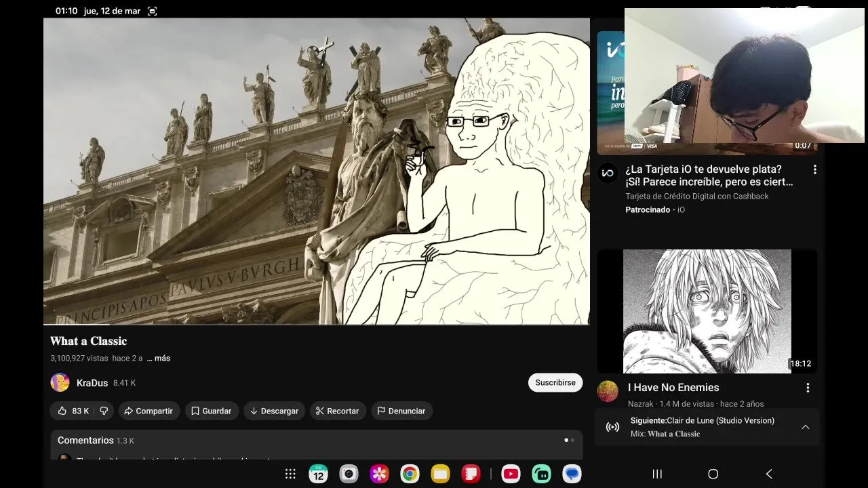Open Calendar app in taskbar
This screenshot has height=488, width=868.
(318, 474)
